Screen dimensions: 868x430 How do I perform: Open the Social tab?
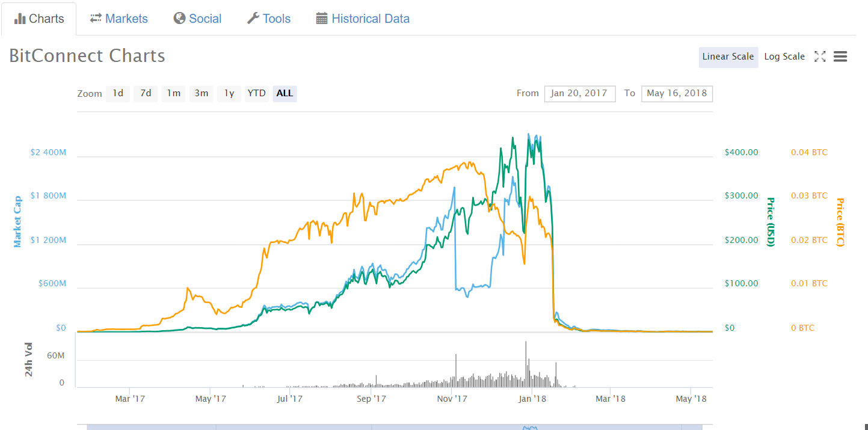coord(197,19)
